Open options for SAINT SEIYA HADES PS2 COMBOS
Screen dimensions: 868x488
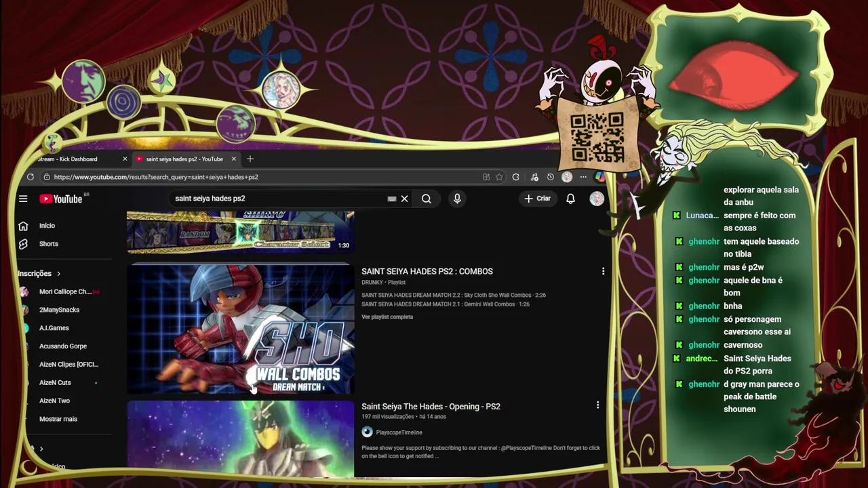pyautogui.click(x=603, y=271)
